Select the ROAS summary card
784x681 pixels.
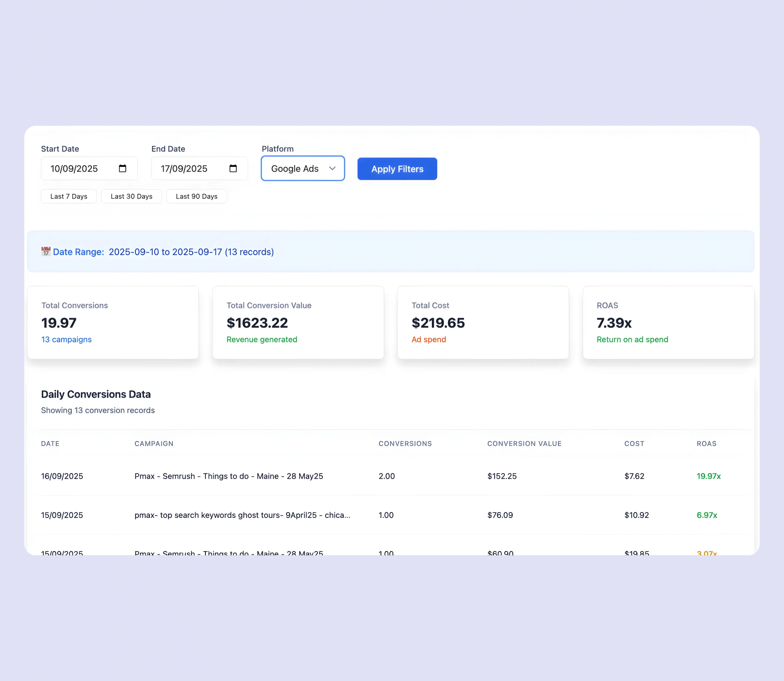point(668,322)
